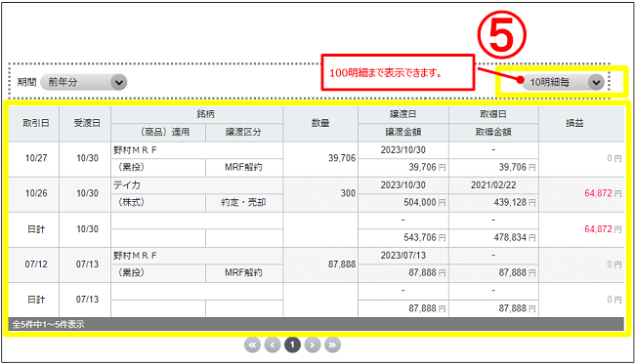The height and width of the screenshot is (364, 635).
Task: Go to previous page with left arrow
Action: point(273,345)
